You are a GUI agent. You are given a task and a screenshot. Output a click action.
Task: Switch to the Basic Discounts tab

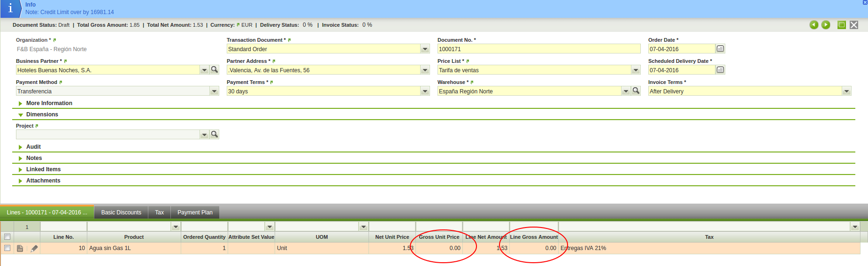click(121, 213)
